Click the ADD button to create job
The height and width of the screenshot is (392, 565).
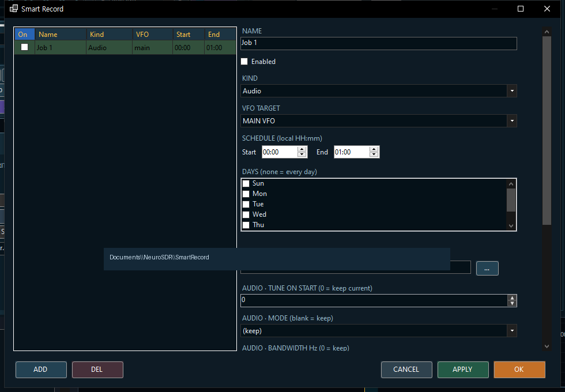point(41,370)
